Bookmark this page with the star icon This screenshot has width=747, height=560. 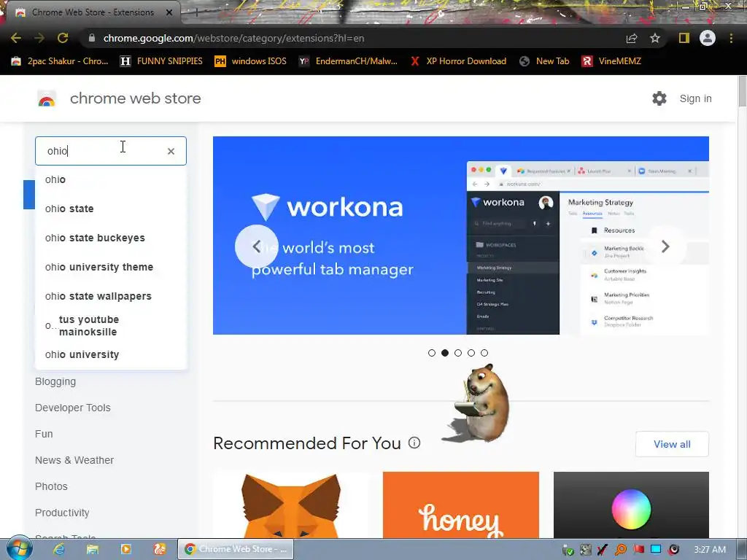(x=655, y=38)
